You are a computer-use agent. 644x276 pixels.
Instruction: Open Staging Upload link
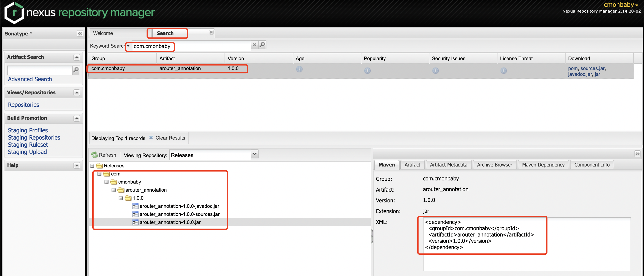pos(27,152)
